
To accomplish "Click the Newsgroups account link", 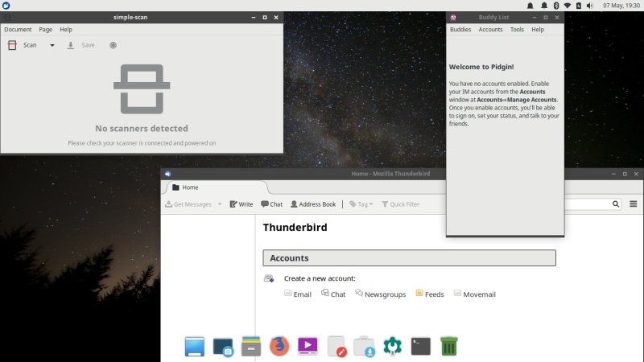I will click(x=381, y=294).
